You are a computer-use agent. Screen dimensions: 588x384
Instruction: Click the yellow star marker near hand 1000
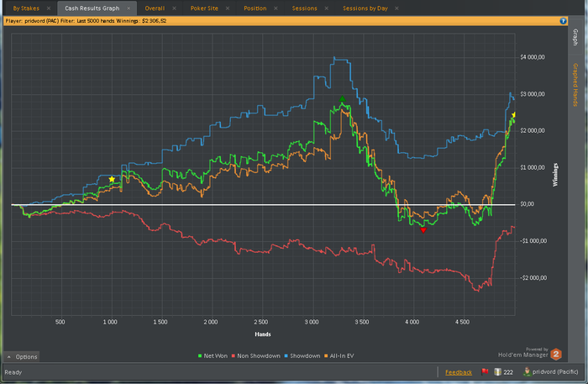click(x=112, y=179)
